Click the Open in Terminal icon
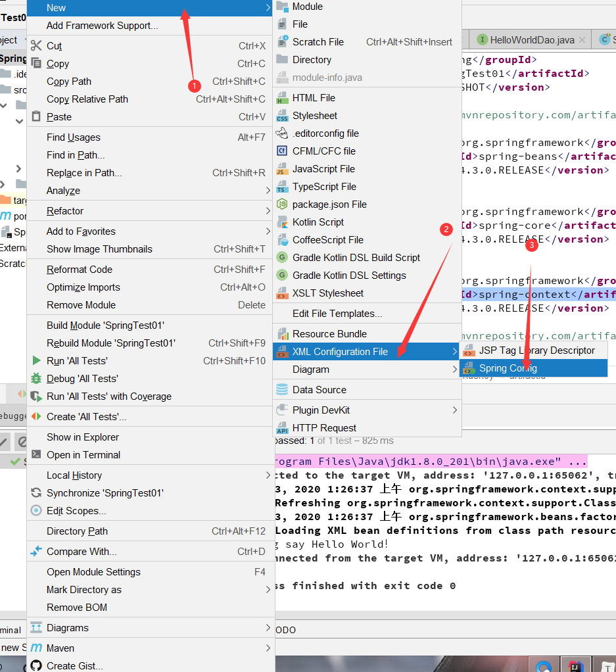This screenshot has width=616, height=672. [36, 454]
